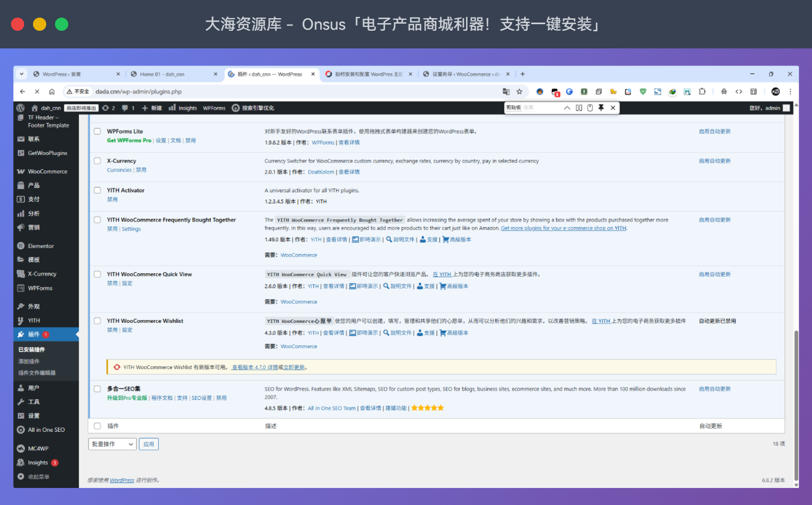Expand the browser tab search chevron
Viewport: 812px width, 505px height.
21,74
